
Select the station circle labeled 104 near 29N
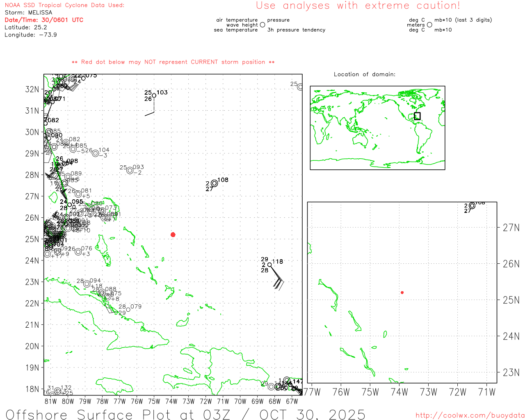(96, 153)
